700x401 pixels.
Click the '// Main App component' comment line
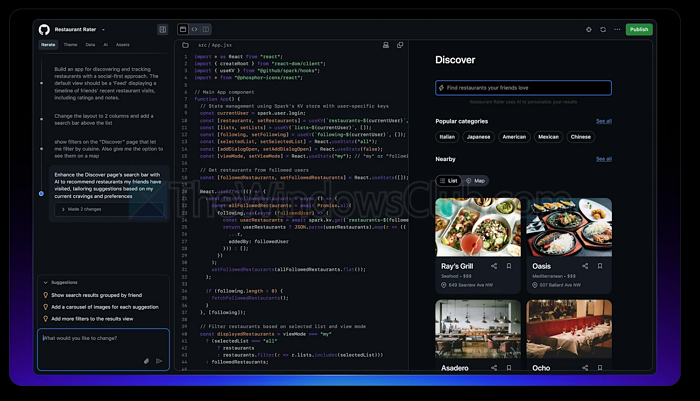pos(224,92)
